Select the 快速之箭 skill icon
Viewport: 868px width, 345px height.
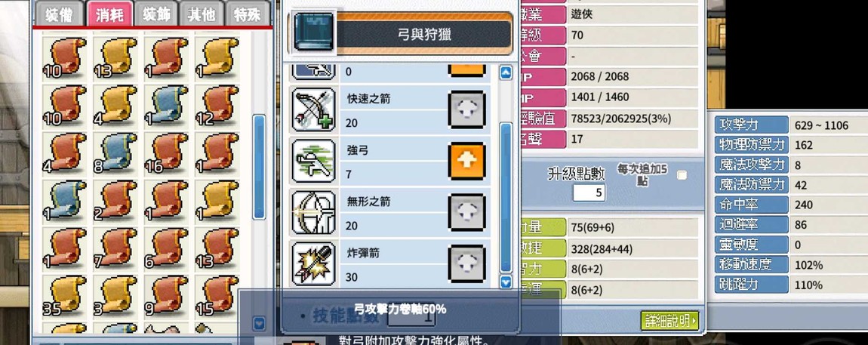tap(313, 109)
